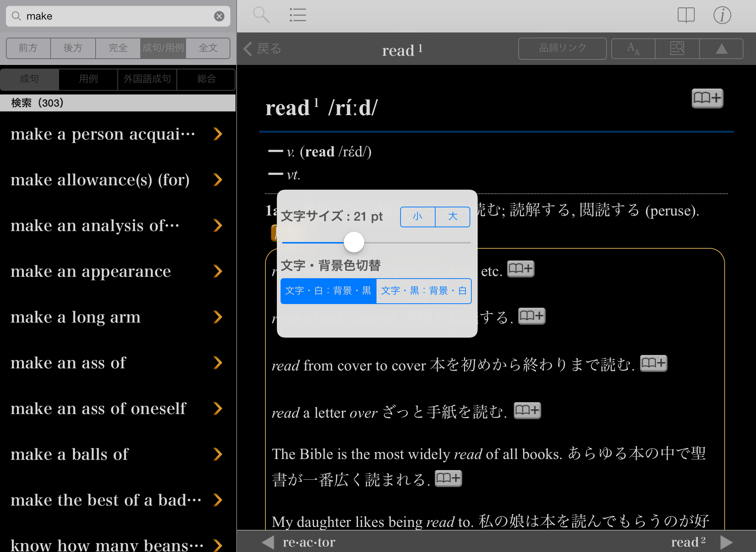756x552 pixels.
Task: Select black text on white background option
Action: click(423, 291)
